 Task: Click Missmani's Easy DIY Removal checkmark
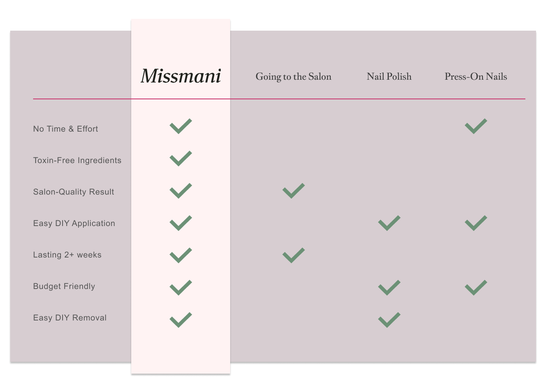(x=181, y=320)
